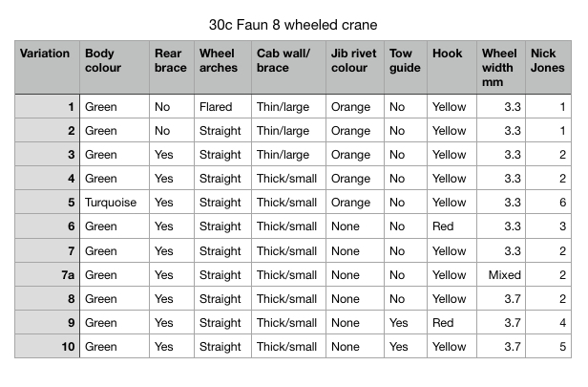Image resolution: width=588 pixels, height=387 pixels.
Task: Click the table title '30c Faun 8 wheeled crane'
Action: point(293,25)
